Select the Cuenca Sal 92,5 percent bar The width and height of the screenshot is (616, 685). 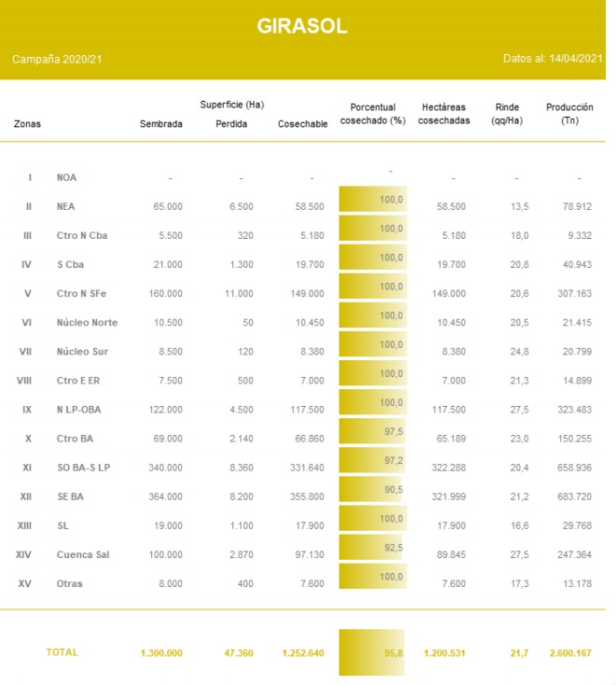[371, 549]
